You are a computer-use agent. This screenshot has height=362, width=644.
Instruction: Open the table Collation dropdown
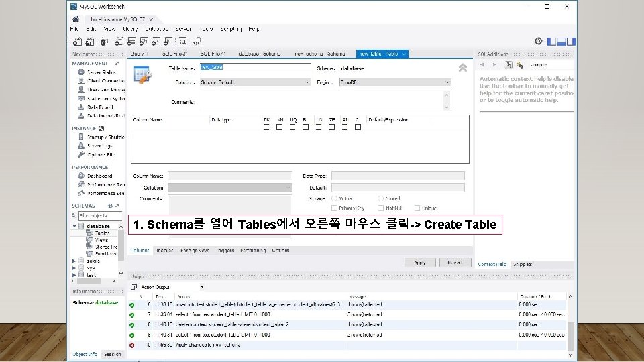click(255, 82)
